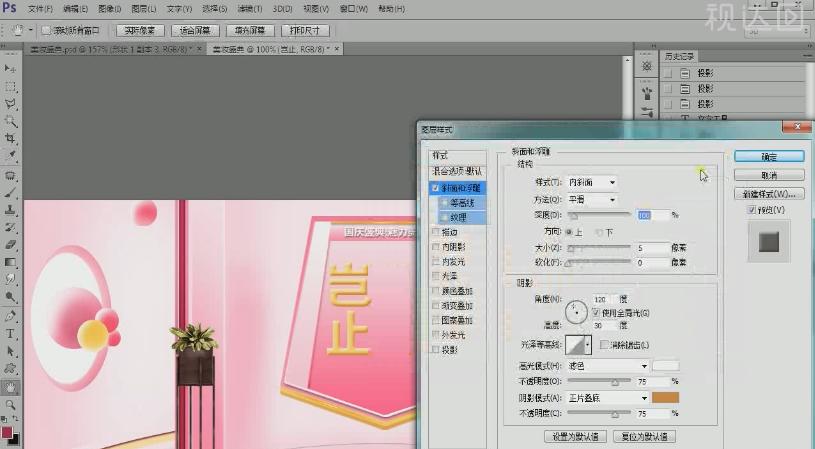This screenshot has width=815, height=449.
Task: Open the 滤镜(T) menu
Action: tap(249, 9)
